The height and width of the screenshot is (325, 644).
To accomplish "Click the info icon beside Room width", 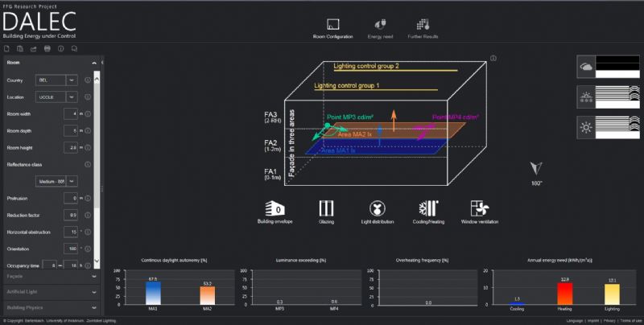I will (x=88, y=114).
